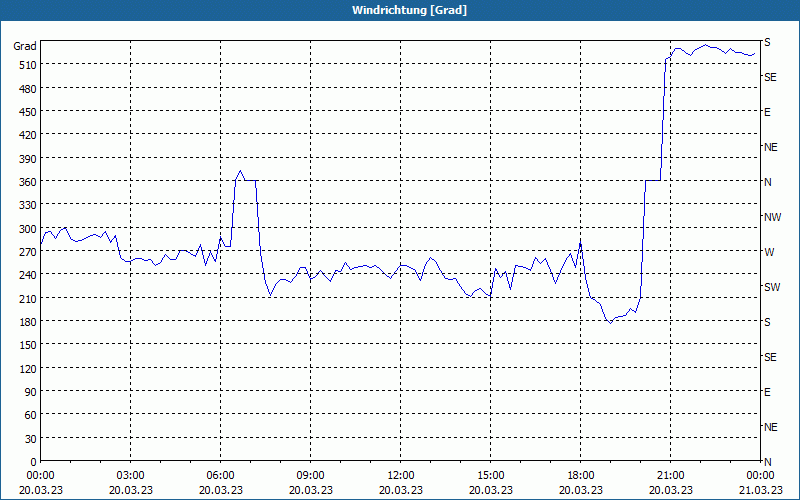Select the NW compass direction label
Viewport: 800px width, 500px height.
pyautogui.click(x=772, y=217)
